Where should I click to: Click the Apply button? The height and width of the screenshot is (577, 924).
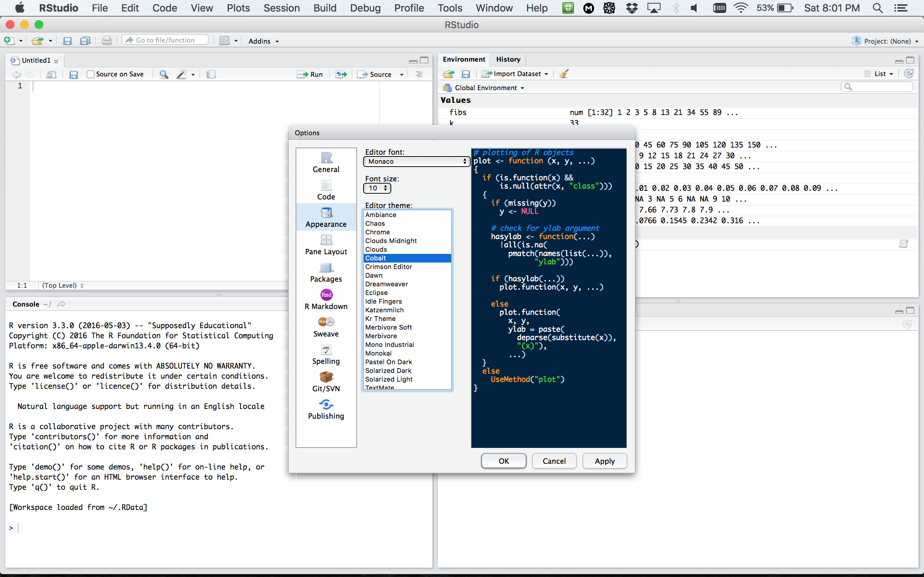(604, 461)
